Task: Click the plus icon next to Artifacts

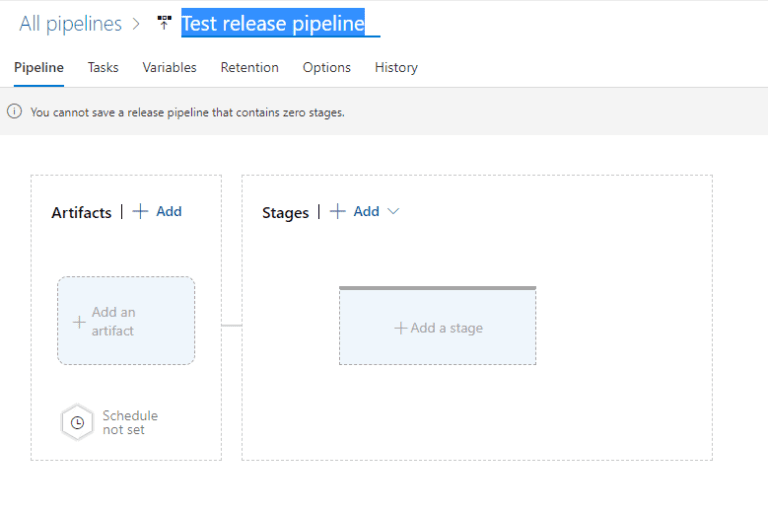Action: tap(140, 211)
